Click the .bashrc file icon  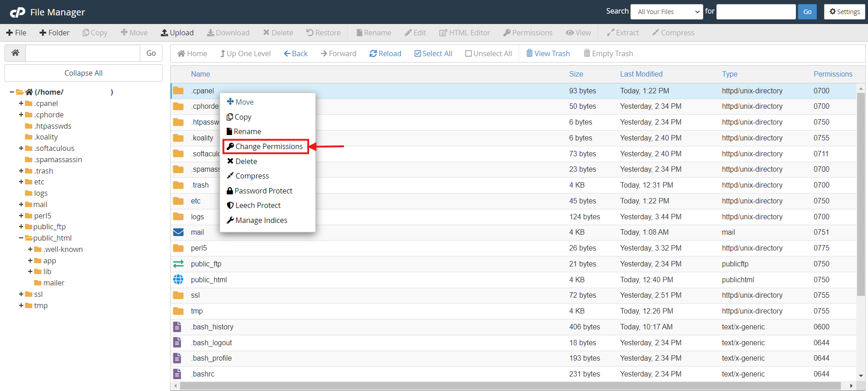click(177, 374)
